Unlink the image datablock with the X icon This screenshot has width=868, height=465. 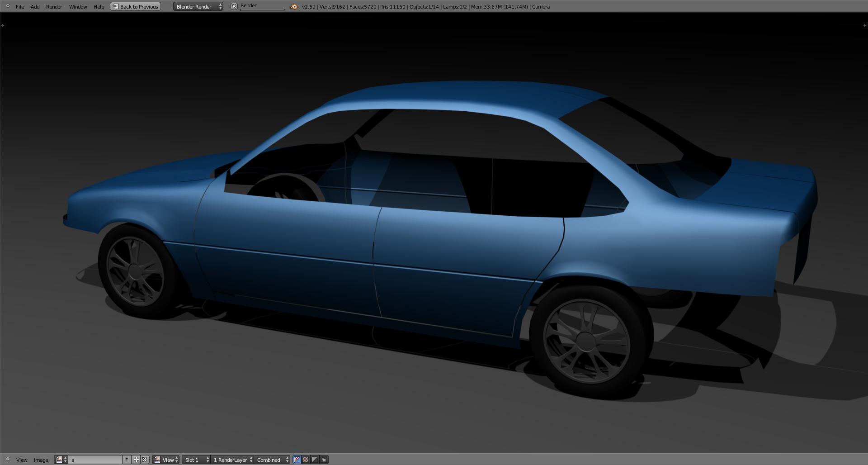145,460
